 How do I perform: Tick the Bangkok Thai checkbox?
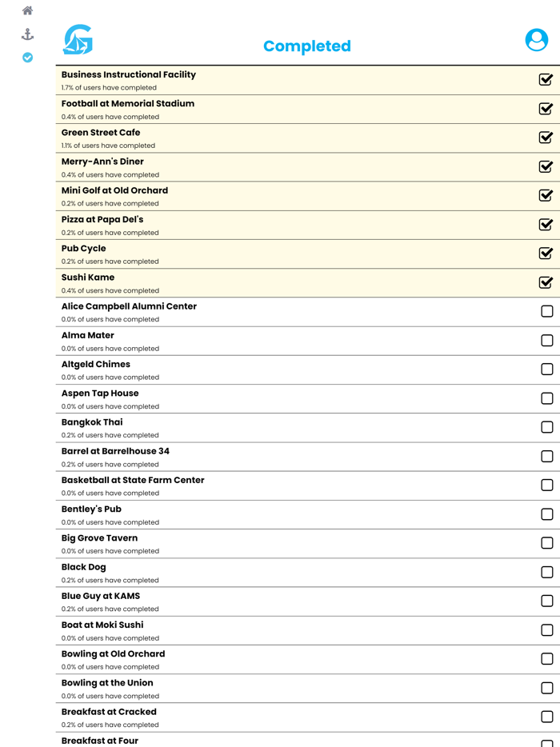pos(546,427)
